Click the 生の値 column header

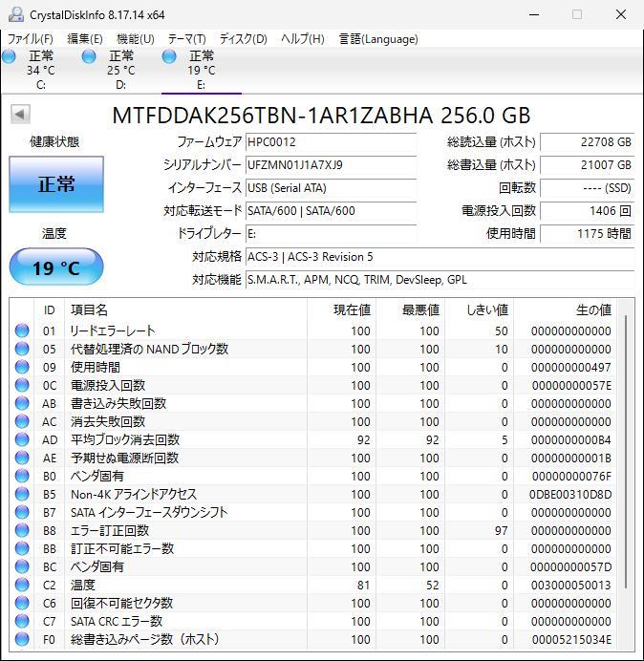coord(565,309)
